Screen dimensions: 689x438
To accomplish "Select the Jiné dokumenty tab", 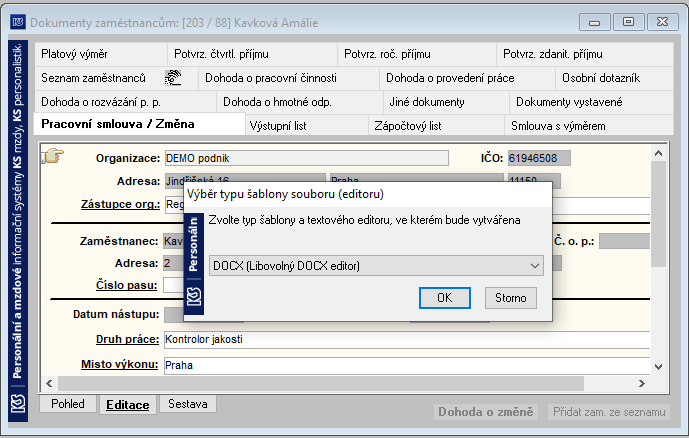I will pyautogui.click(x=446, y=102).
